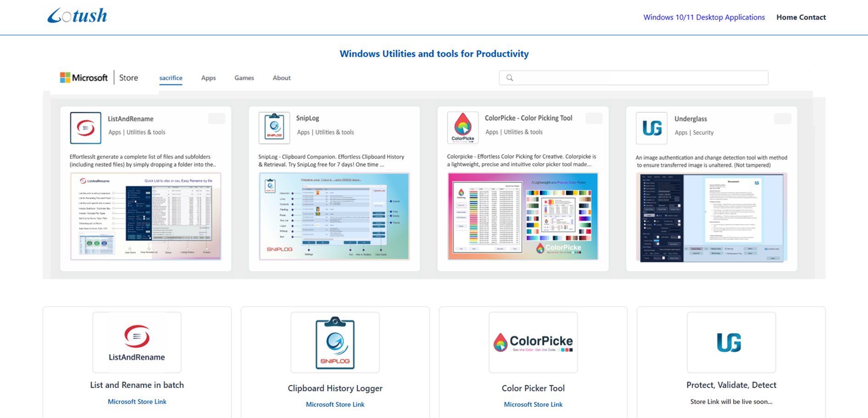Click the ListAndRename screenshot thumbnail
This screenshot has height=418, width=868.
pos(145,216)
